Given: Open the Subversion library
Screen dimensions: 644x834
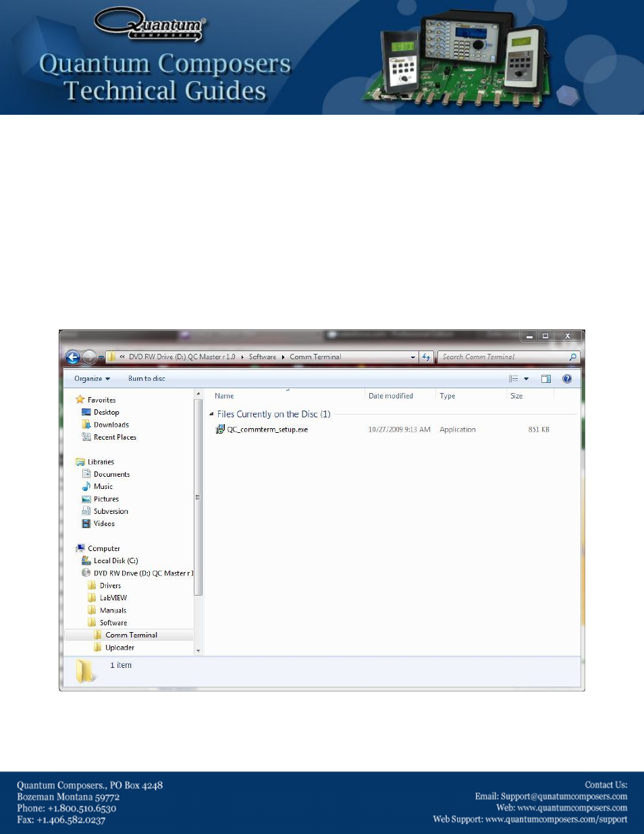Looking at the screenshot, I should point(105,511).
